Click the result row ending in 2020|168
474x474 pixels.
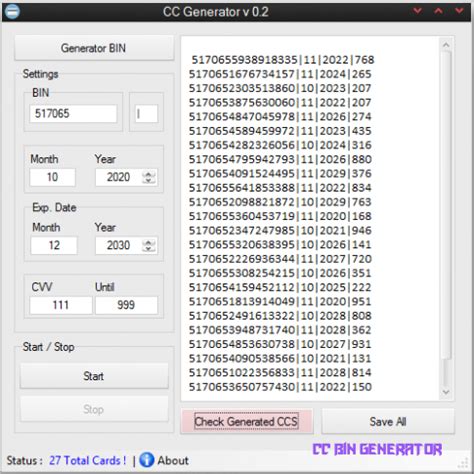tap(280, 216)
